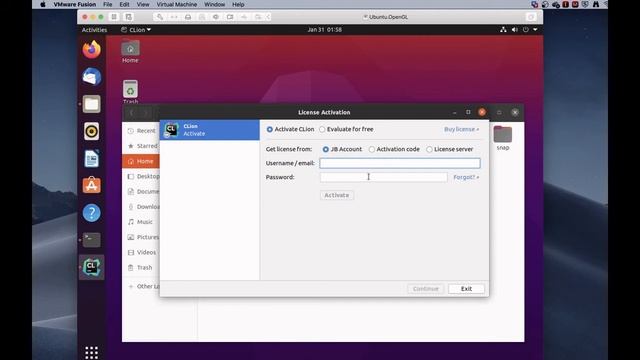Image resolution: width=640 pixels, height=360 pixels.
Task: Open Activities overview
Action: [x=94, y=30]
